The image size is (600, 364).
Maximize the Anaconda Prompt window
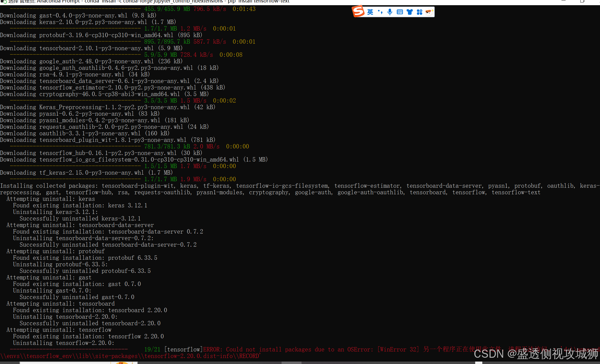click(x=582, y=1)
